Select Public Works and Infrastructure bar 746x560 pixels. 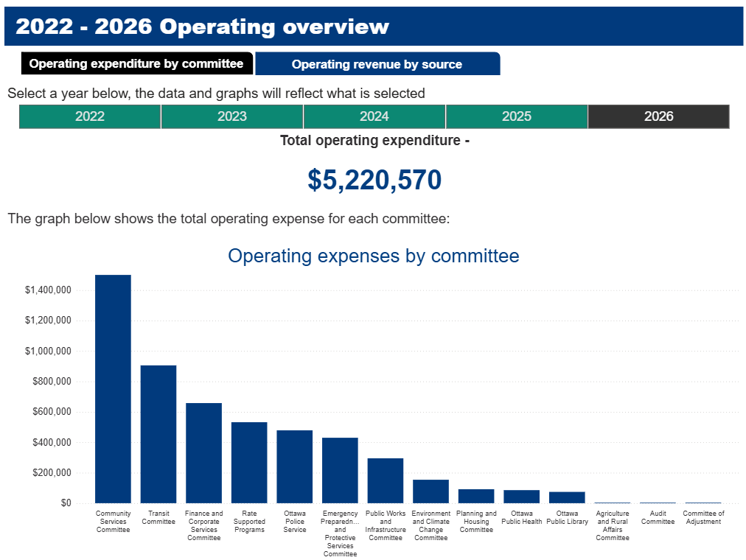(x=386, y=480)
